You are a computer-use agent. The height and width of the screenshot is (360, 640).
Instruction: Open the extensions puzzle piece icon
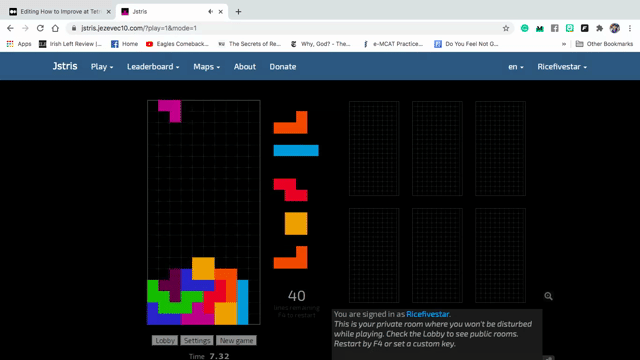click(599, 28)
